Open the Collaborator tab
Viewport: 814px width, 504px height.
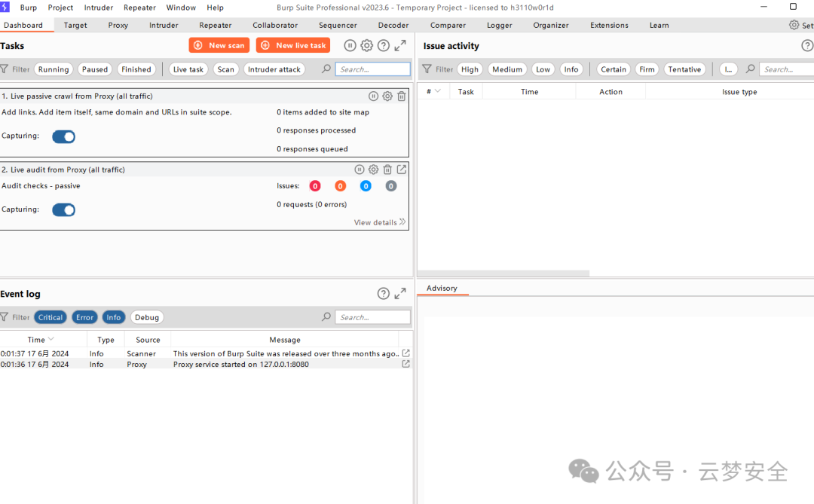[275, 25]
